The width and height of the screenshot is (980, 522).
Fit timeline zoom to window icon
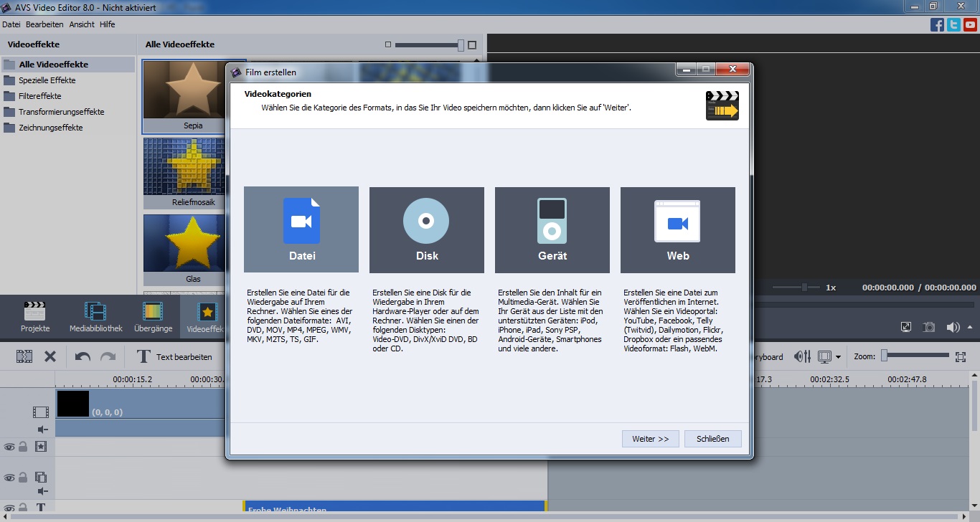point(961,356)
